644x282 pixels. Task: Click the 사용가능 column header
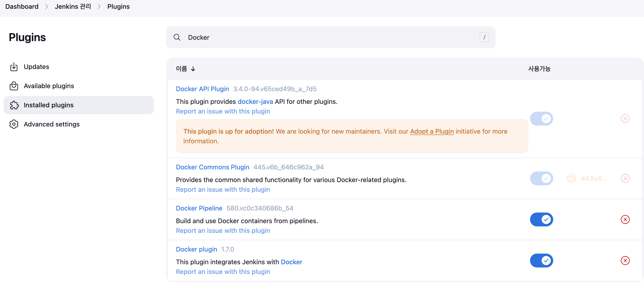tap(539, 69)
